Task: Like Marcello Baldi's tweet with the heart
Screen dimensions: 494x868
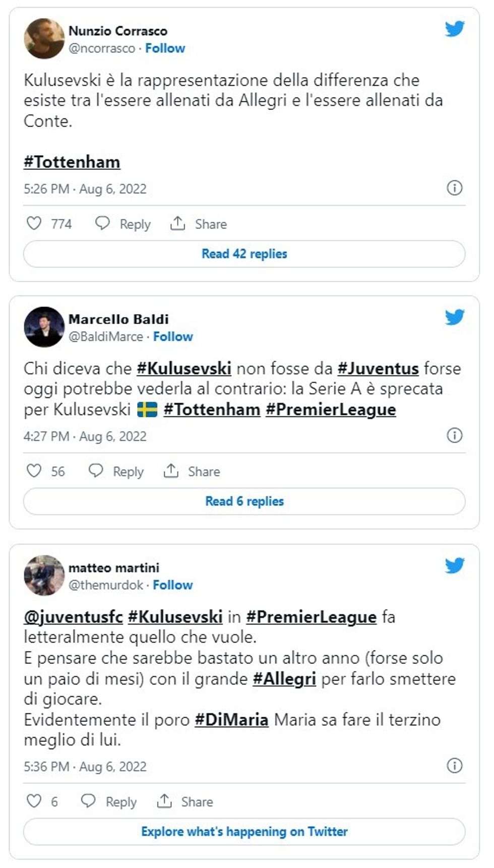Action: [34, 471]
